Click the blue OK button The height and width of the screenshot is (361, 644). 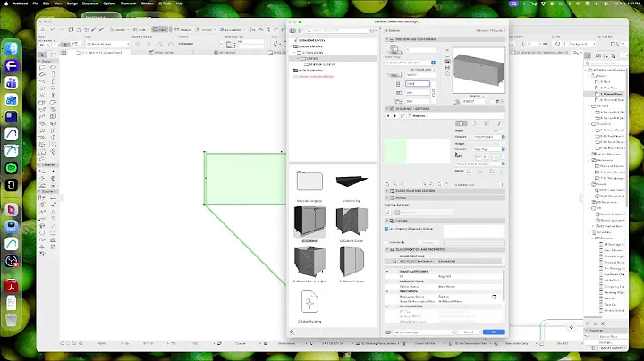[x=494, y=332]
